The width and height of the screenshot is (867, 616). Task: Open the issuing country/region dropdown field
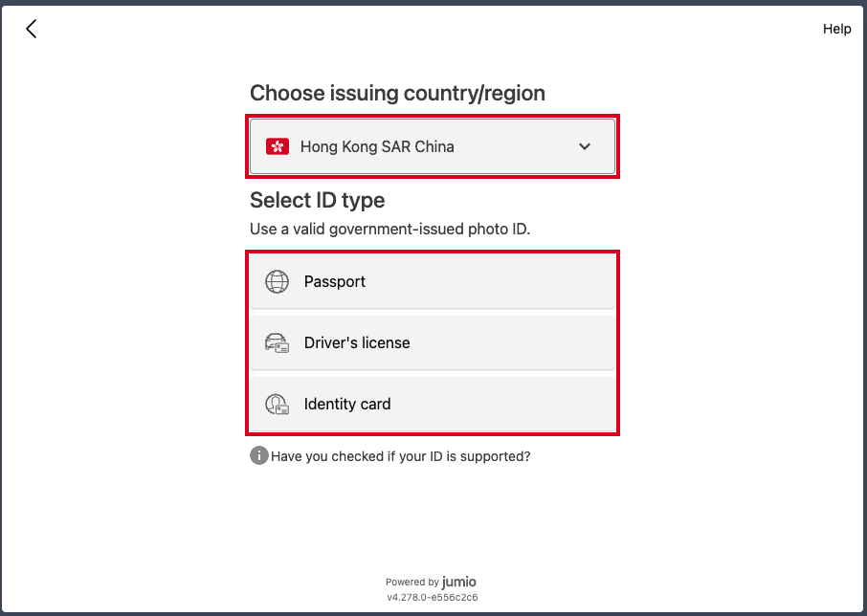(433, 146)
